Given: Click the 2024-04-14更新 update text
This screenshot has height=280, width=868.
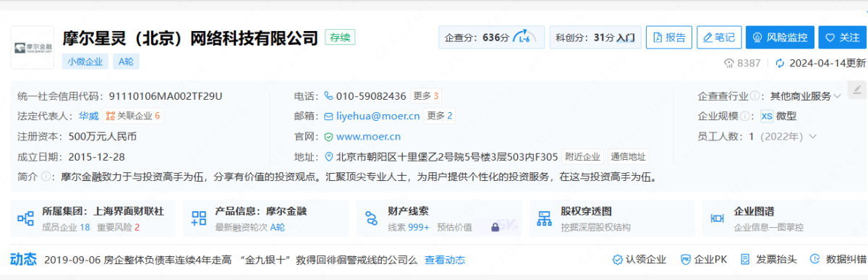Looking at the screenshot, I should 827,63.
